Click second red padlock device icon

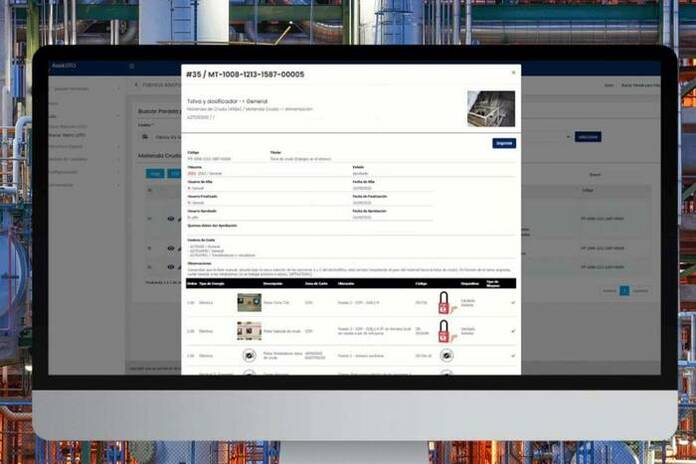[443, 331]
